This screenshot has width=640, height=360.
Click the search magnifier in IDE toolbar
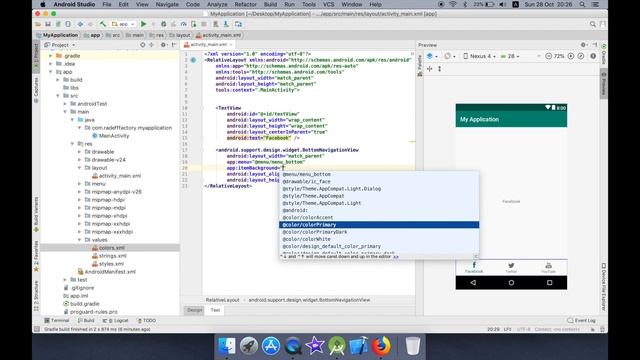(x=593, y=24)
